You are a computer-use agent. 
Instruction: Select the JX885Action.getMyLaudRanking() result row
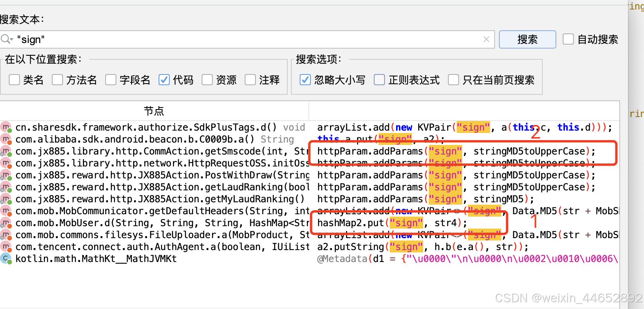point(310,199)
